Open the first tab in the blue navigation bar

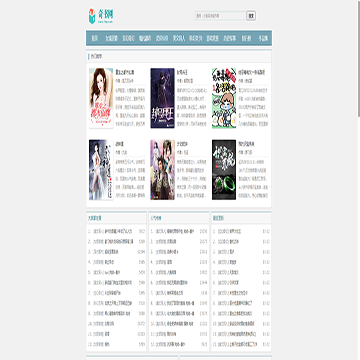pyautogui.click(x=95, y=38)
